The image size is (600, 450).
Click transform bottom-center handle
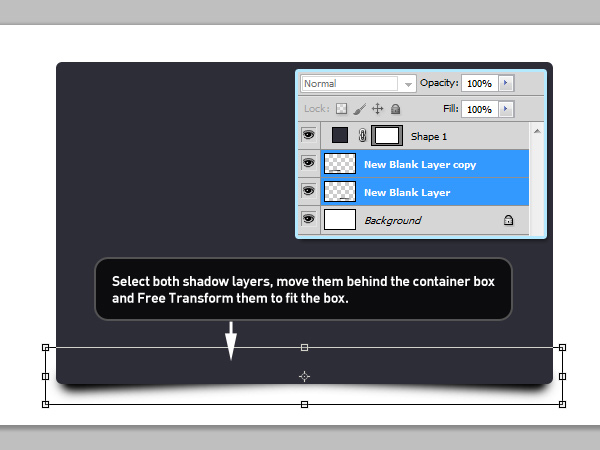click(304, 404)
